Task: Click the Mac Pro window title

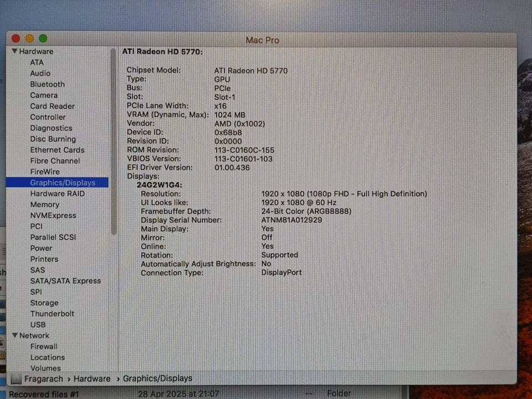Action: click(262, 40)
